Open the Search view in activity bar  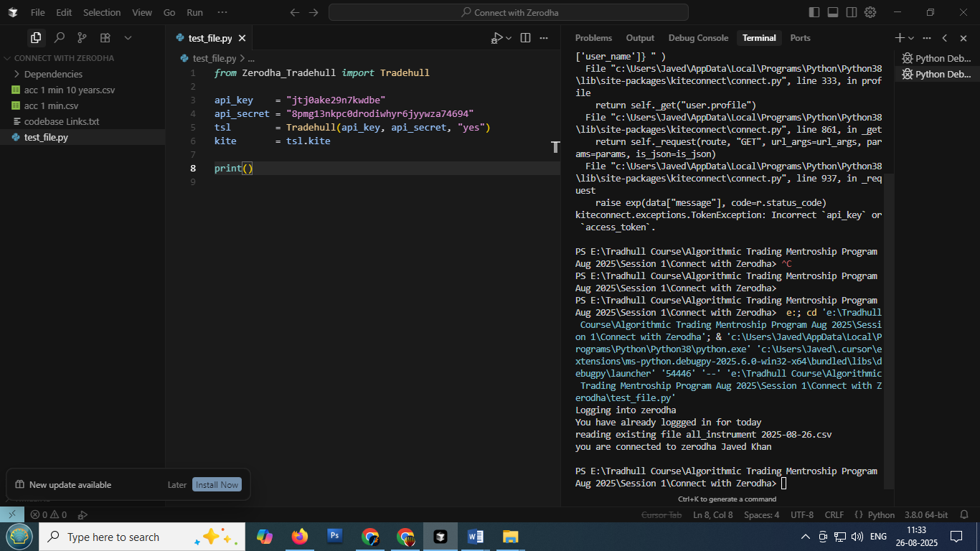click(60, 38)
